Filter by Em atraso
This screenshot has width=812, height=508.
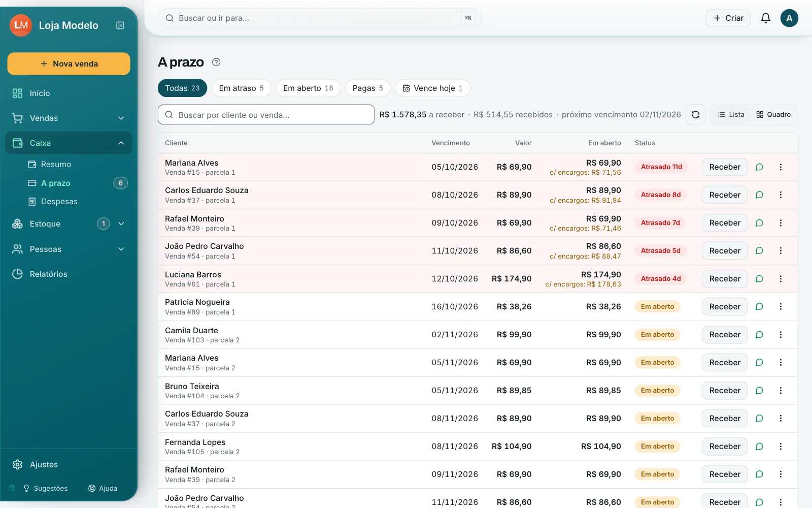(242, 88)
